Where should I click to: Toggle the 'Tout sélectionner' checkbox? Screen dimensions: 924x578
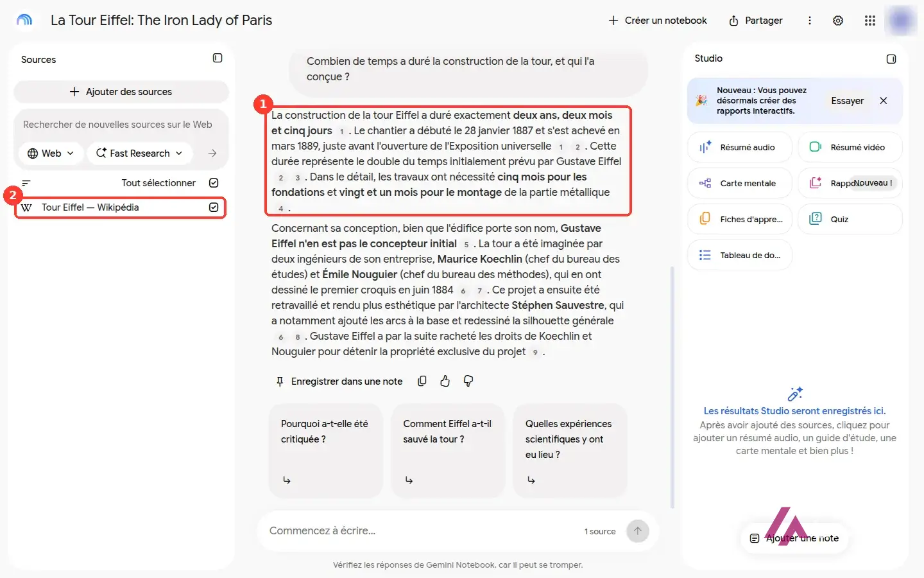tap(214, 183)
